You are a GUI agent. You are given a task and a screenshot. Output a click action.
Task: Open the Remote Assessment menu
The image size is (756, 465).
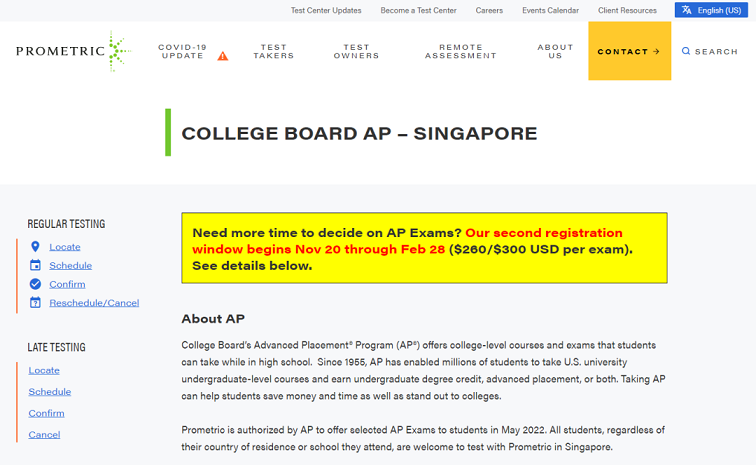[460, 52]
